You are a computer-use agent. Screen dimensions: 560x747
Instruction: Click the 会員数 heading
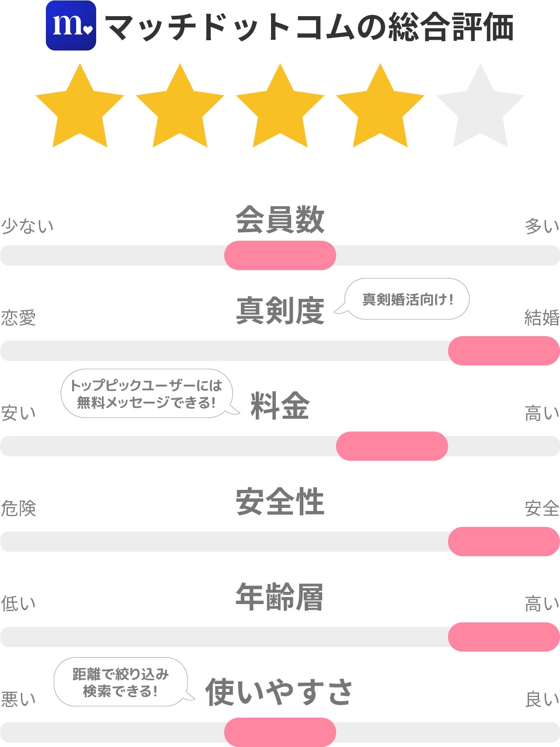tap(280, 219)
